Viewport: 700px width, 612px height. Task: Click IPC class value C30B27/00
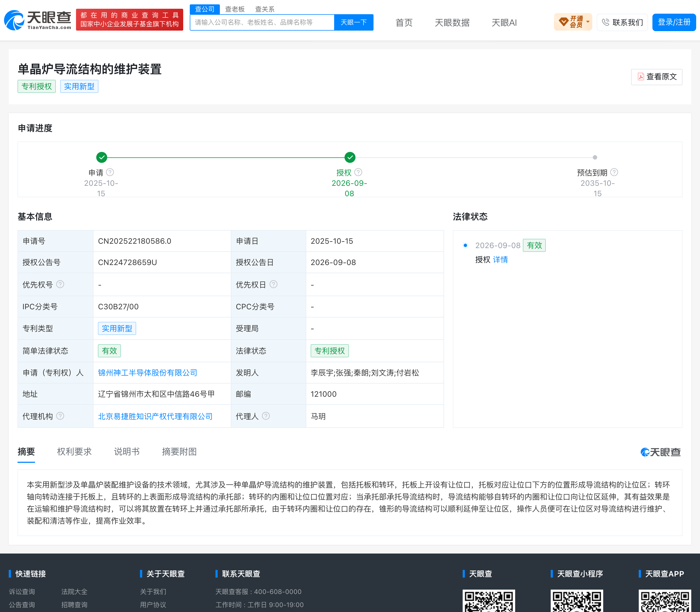click(x=118, y=307)
